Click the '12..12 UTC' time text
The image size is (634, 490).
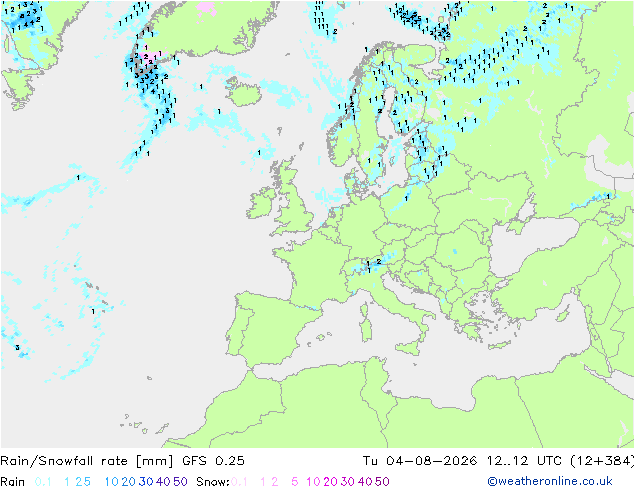point(524,461)
